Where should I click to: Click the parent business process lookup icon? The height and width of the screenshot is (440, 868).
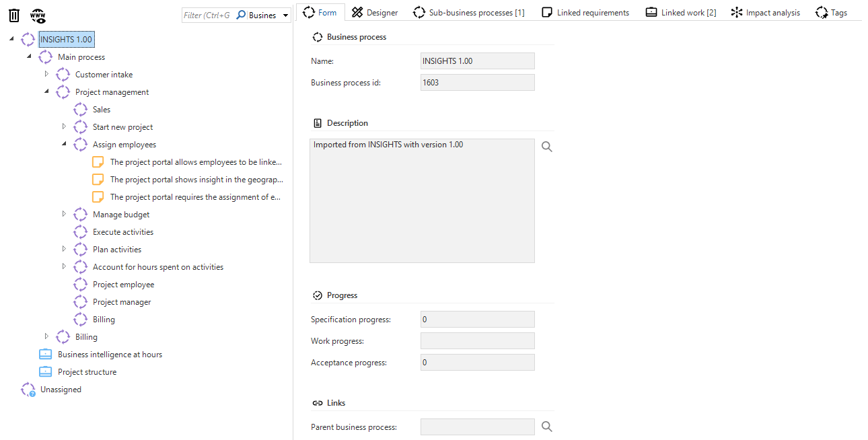point(546,427)
